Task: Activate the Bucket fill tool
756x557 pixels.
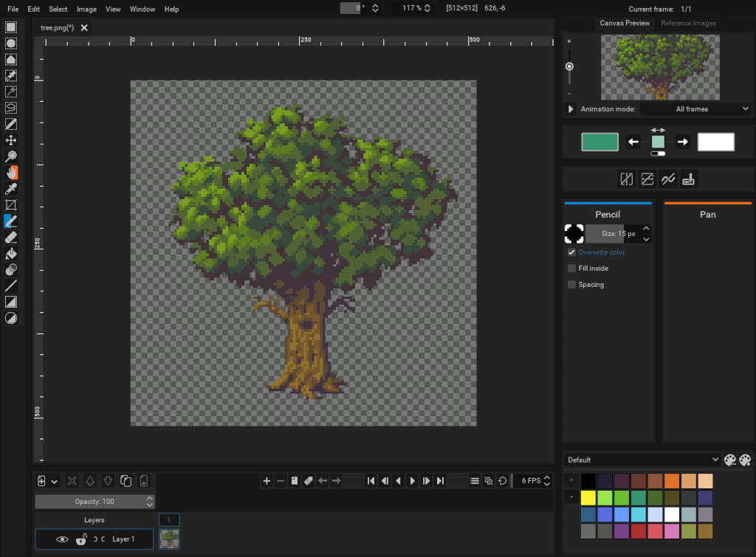Action: [11, 253]
